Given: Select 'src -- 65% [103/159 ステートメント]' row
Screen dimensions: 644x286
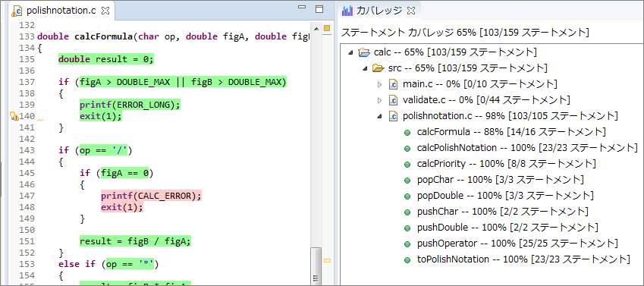Looking at the screenshot, I should [467, 68].
